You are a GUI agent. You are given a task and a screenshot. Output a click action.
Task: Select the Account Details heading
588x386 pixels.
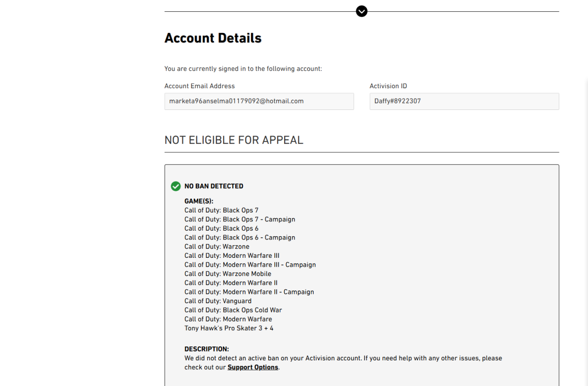[x=213, y=38]
